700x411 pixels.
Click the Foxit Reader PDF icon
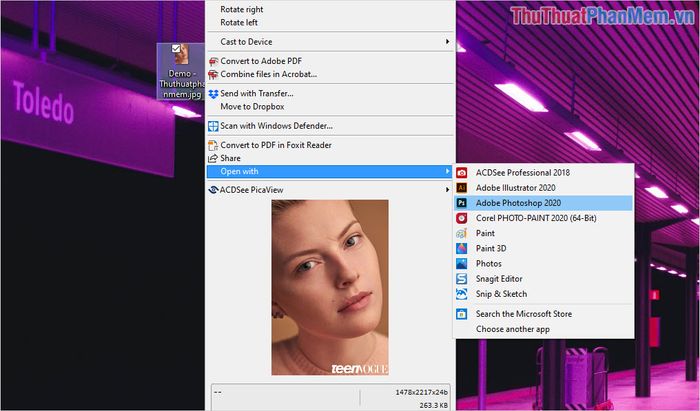(213, 145)
